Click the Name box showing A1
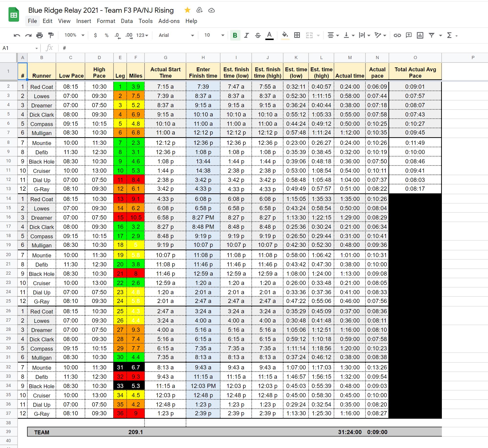 coord(20,48)
